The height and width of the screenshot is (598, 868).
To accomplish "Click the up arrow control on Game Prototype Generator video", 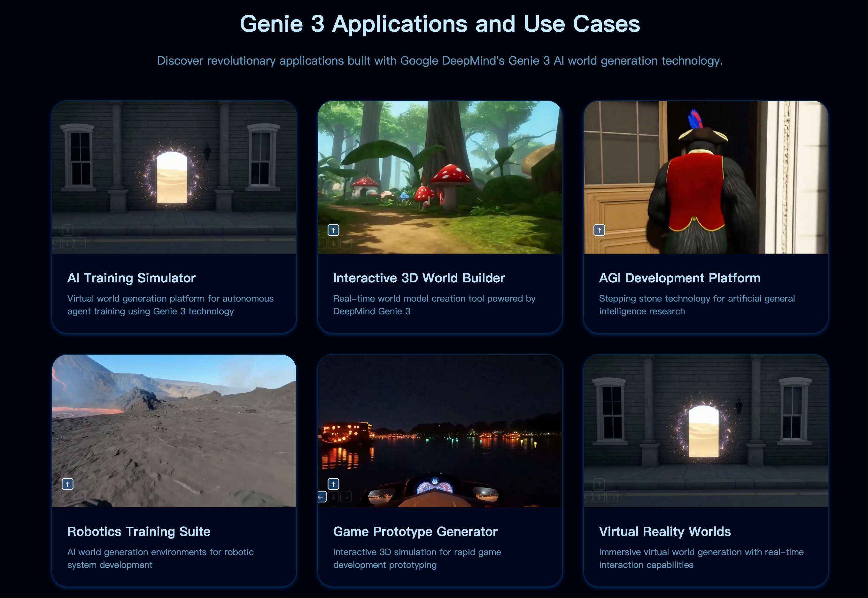I will tap(333, 484).
